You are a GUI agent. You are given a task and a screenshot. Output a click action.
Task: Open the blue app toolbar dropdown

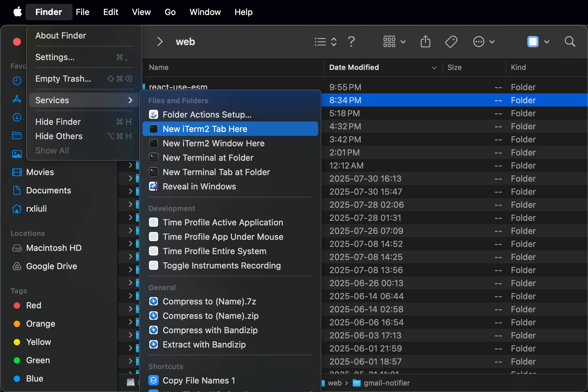point(538,42)
